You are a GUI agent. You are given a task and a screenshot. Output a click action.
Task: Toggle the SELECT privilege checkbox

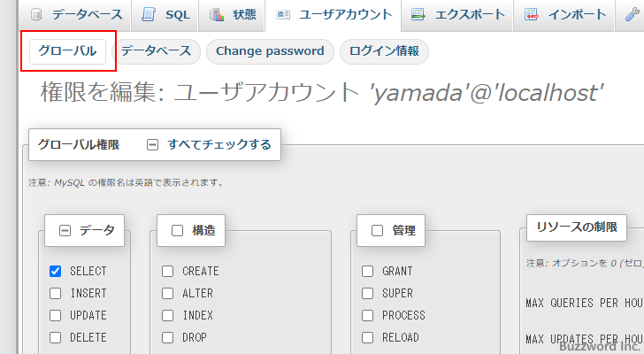click(x=56, y=272)
